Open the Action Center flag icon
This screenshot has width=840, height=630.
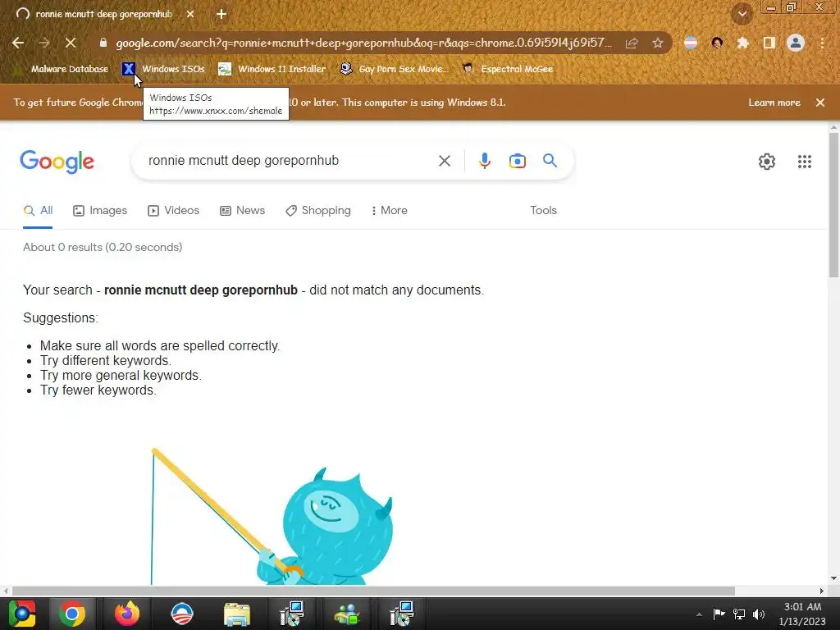(719, 614)
